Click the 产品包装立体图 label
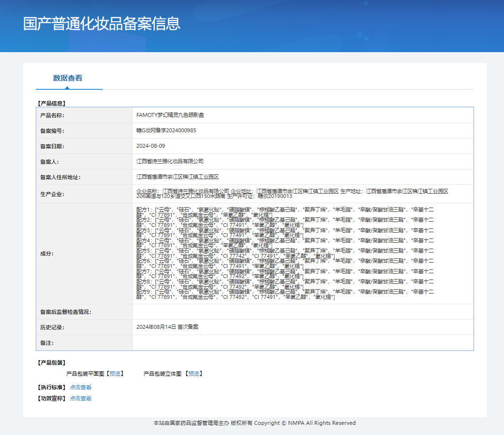 point(162,374)
